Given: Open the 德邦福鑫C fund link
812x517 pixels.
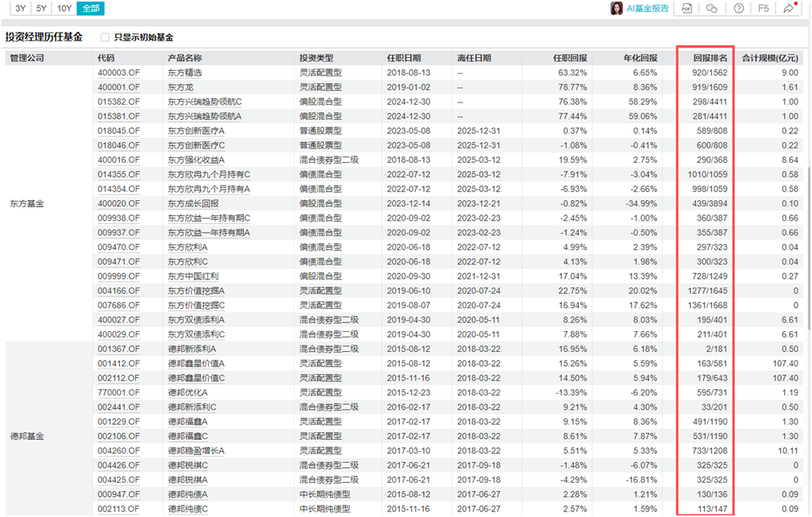Looking at the screenshot, I should tap(188, 436).
